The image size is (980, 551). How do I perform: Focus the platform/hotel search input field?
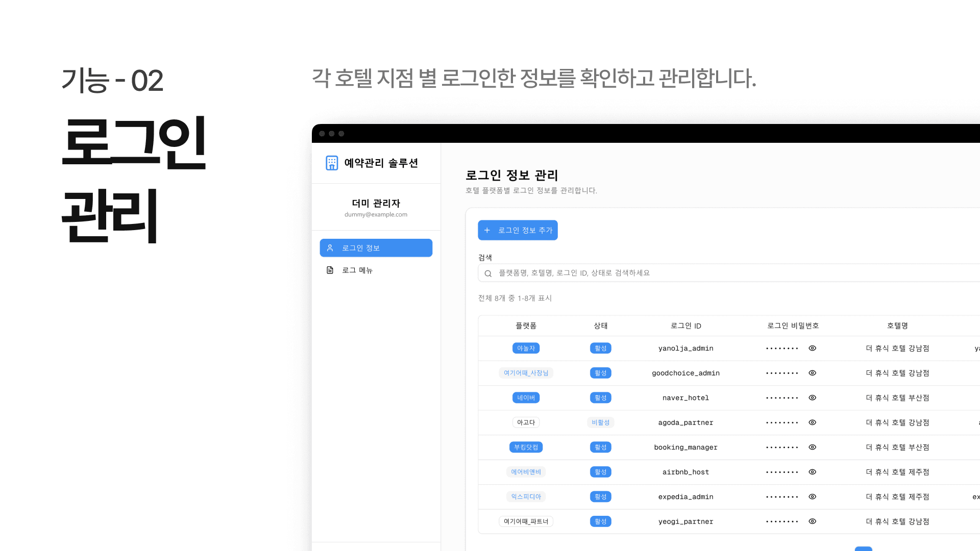click(715, 273)
